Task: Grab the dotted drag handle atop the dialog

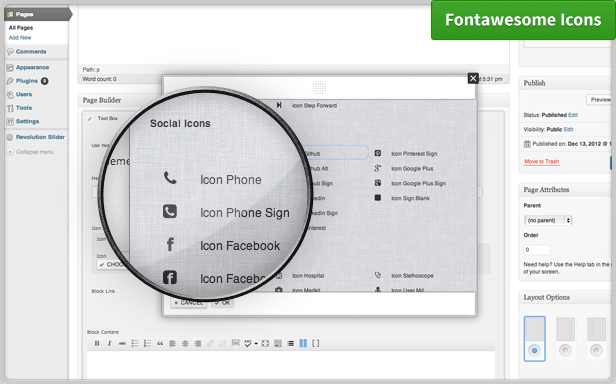Action: (319, 87)
